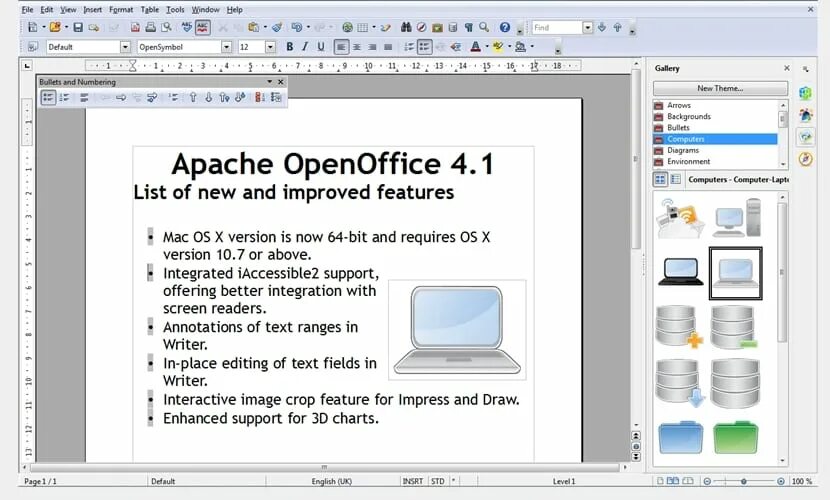This screenshot has width=830, height=500.
Task: Click Move Down arrow in Bullets toolbar
Action: 209,97
